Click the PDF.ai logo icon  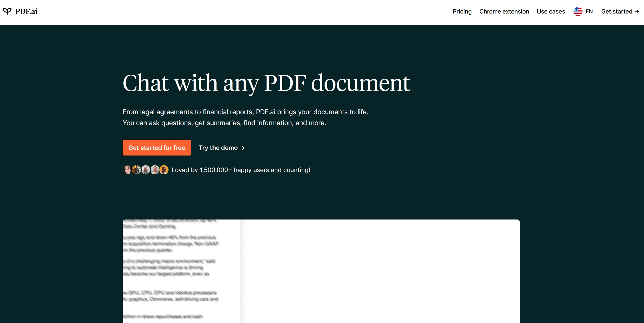pyautogui.click(x=8, y=11)
